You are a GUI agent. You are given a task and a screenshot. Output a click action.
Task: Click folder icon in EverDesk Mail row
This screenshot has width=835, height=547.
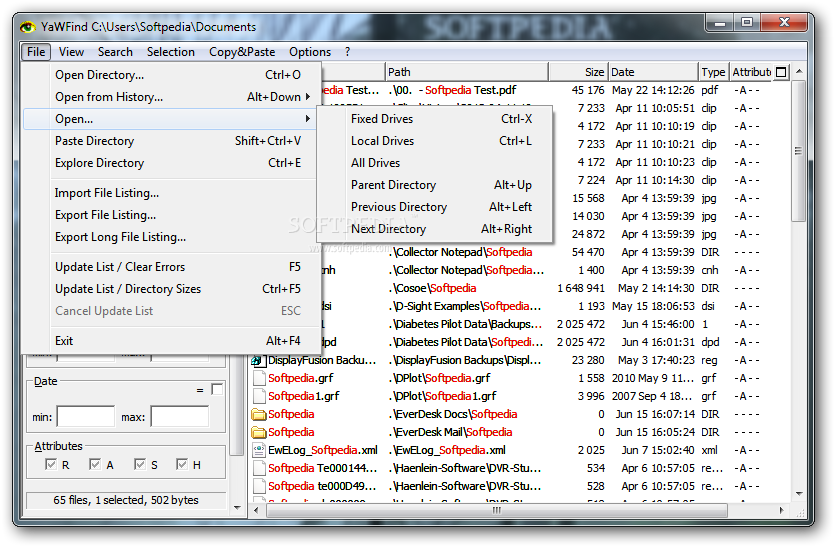click(259, 432)
